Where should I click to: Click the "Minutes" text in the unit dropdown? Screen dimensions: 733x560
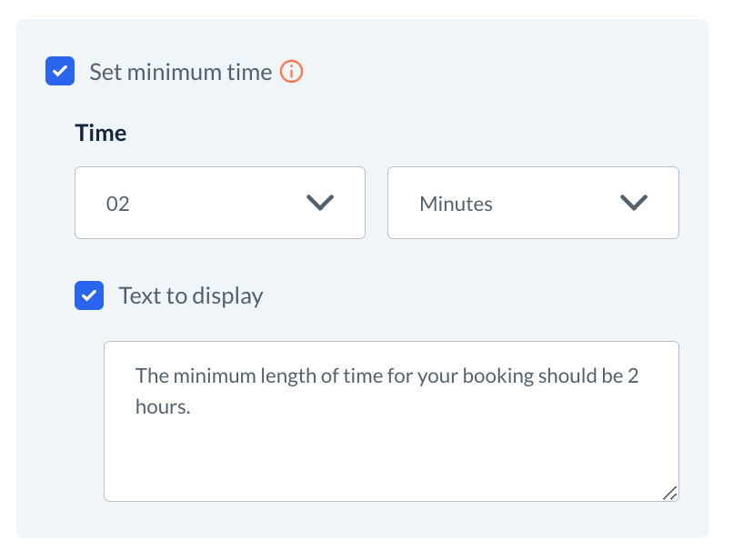[x=456, y=204]
